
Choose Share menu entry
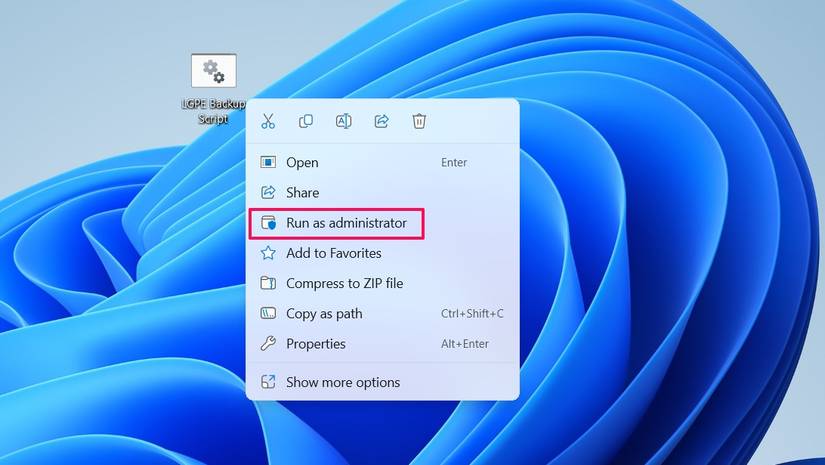pos(383,193)
